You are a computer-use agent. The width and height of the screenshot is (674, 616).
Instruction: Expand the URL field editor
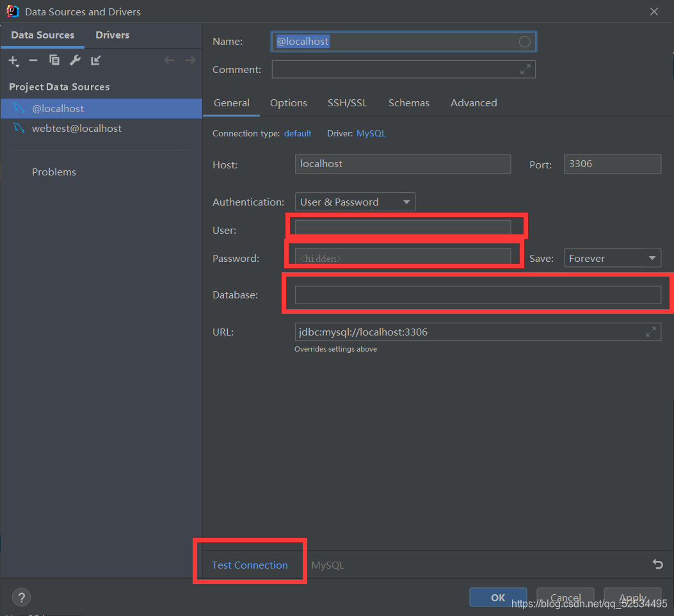[651, 332]
